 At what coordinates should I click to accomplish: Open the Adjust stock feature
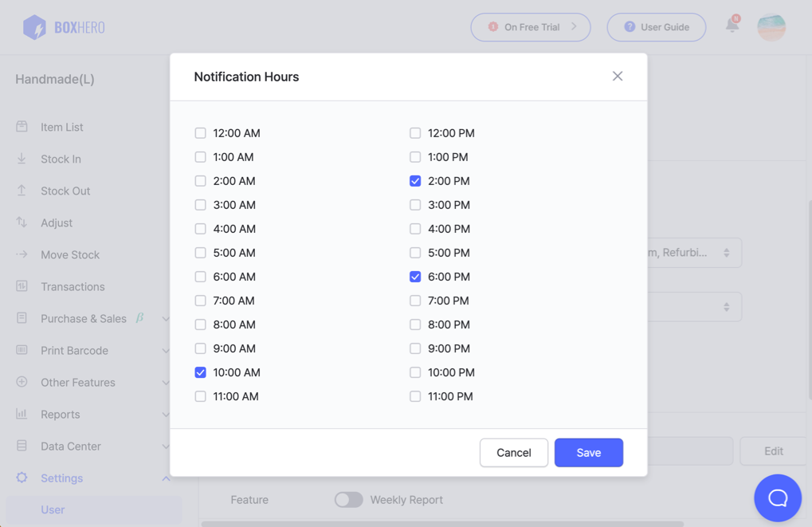[57, 222]
